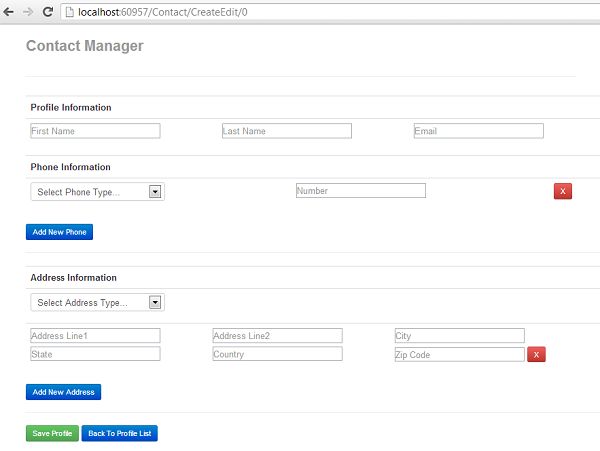The image size is (600, 451).
Task: Focus the phone Number field
Action: pos(360,190)
